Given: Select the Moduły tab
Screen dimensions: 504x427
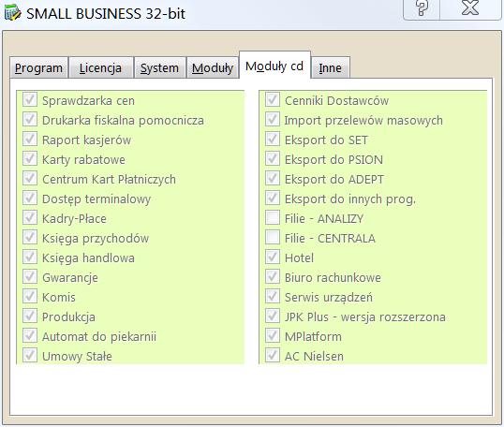Looking at the screenshot, I should [213, 67].
